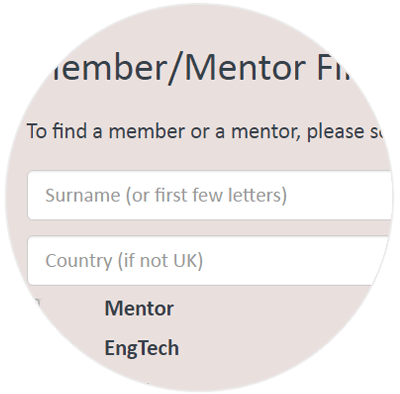This screenshot has width=400, height=394.
Task: Focus the Country (if not UK) field
Action: [x=210, y=260]
